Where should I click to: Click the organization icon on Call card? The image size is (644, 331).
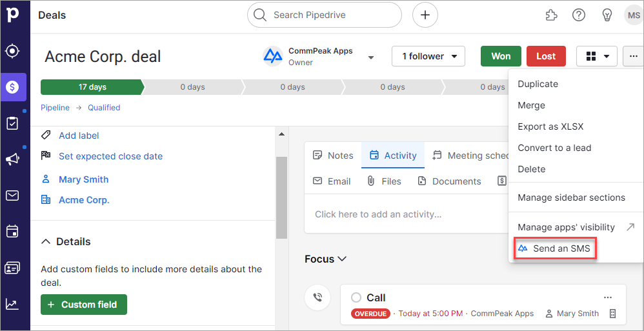[x=613, y=314]
